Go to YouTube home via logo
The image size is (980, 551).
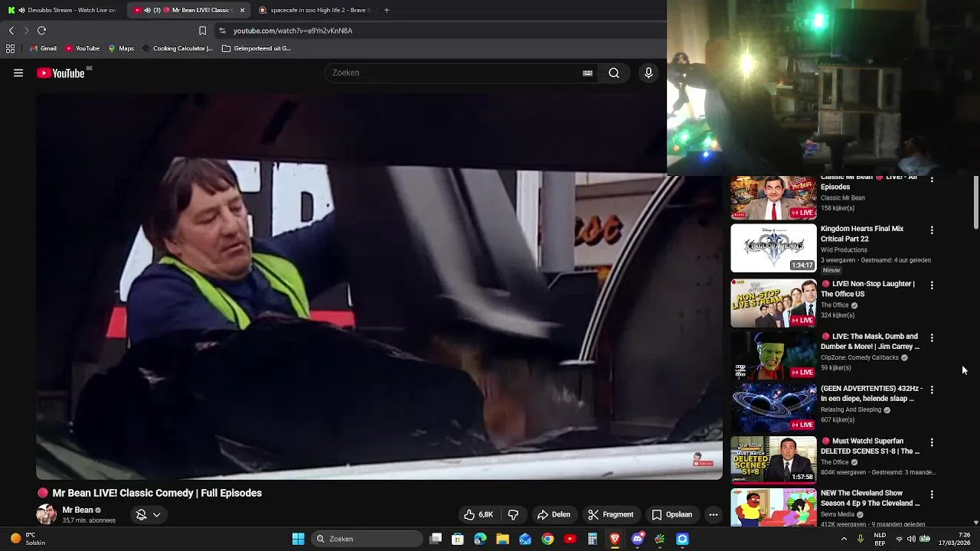tap(60, 73)
